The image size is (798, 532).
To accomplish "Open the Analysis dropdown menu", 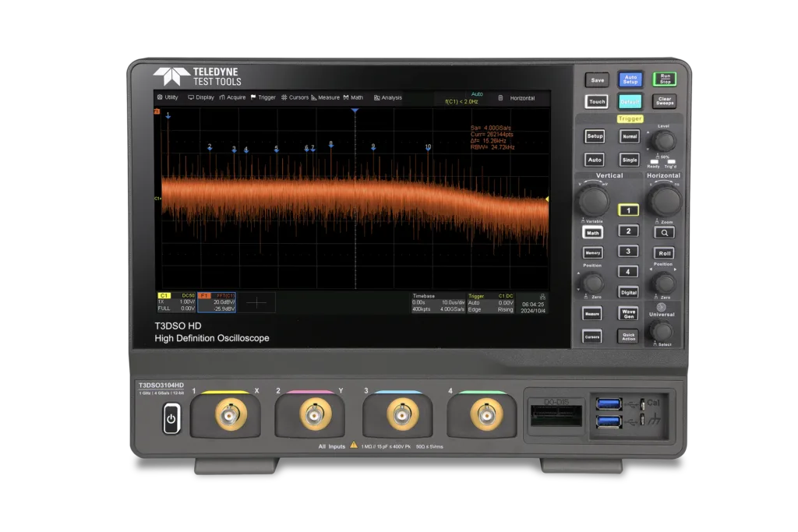I will pos(388,97).
